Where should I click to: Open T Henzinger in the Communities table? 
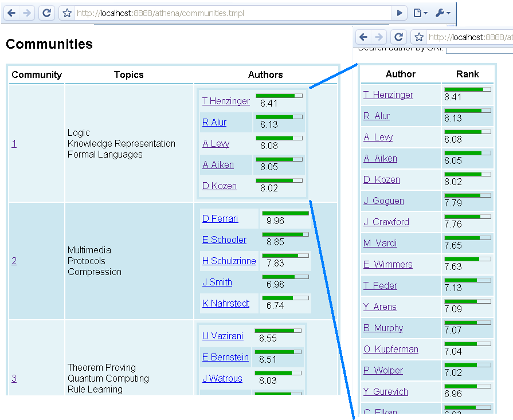[x=226, y=101]
